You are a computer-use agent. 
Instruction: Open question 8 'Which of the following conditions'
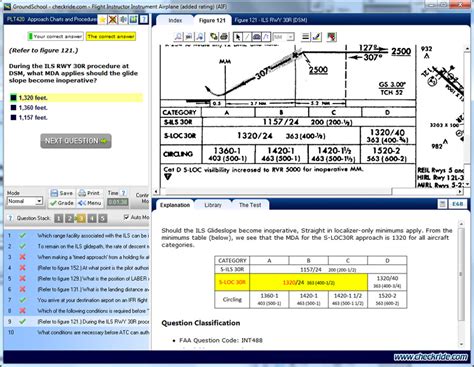click(77, 311)
